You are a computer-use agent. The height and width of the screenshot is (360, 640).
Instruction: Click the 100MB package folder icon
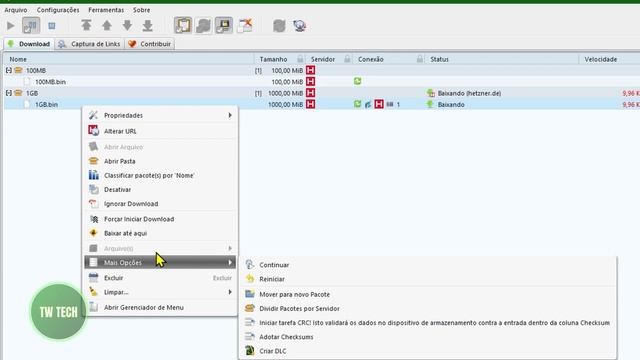[18, 71]
